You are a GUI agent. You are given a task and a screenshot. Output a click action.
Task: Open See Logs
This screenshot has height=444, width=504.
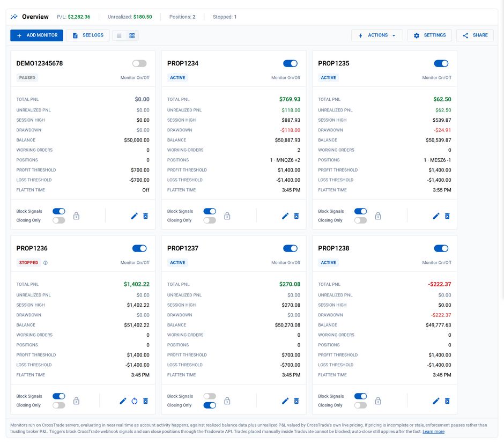tap(88, 35)
